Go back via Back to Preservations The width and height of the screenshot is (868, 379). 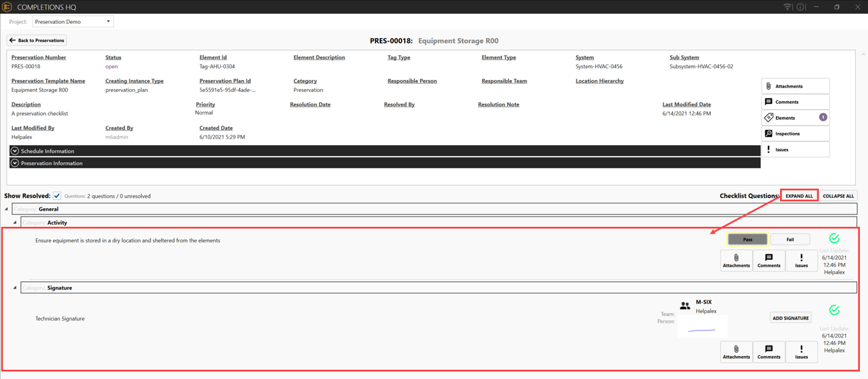point(36,41)
